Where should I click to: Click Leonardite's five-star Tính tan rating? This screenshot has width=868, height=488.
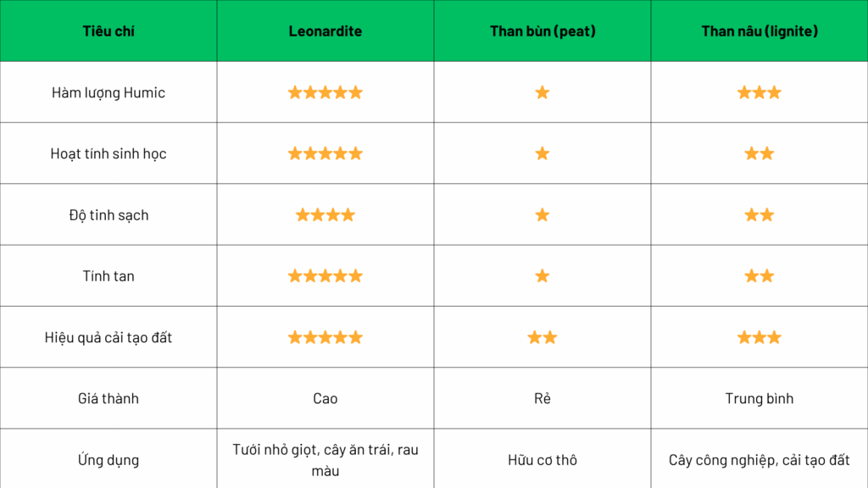325,276
